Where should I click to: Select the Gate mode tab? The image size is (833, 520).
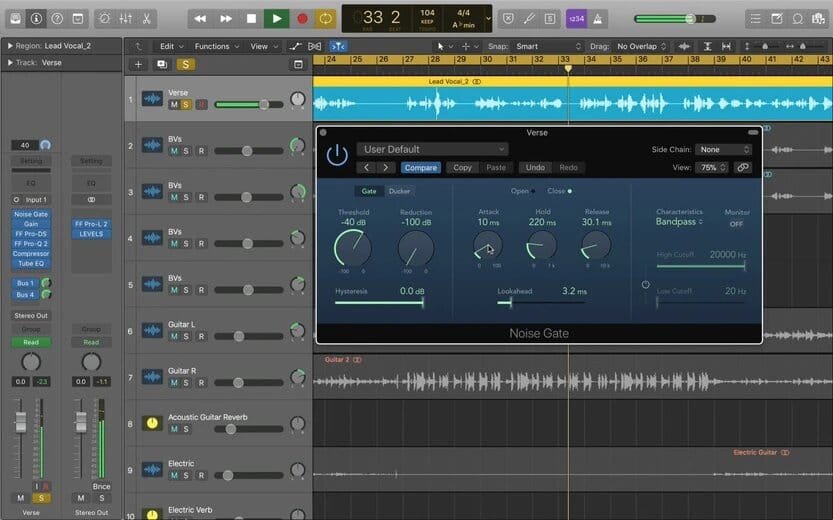coord(369,191)
